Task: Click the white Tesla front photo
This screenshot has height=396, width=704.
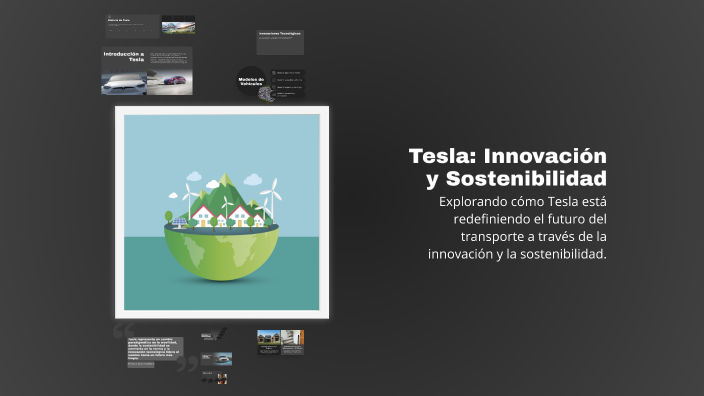Action: point(124,84)
